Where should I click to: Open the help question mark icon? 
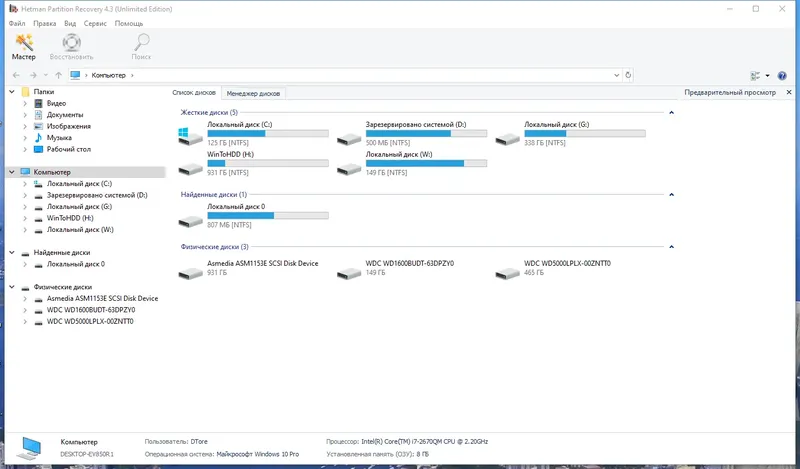(782, 76)
